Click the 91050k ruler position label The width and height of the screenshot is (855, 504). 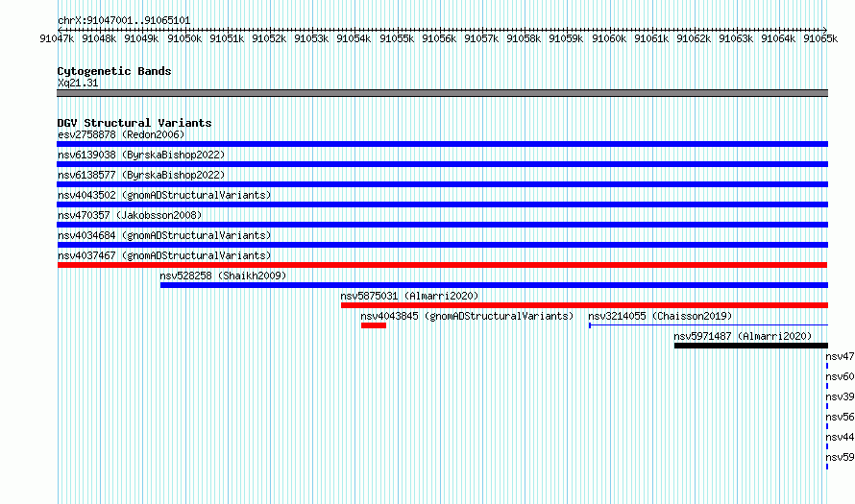[184, 38]
